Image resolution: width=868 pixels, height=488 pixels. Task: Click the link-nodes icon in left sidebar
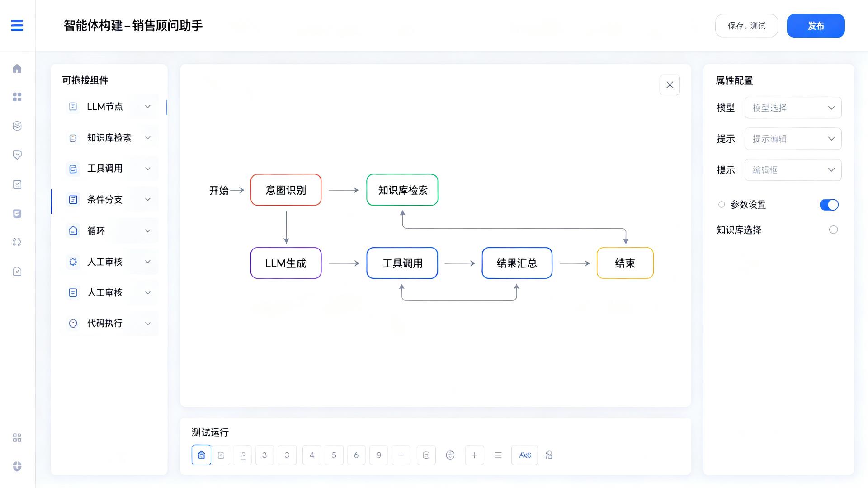(x=17, y=242)
